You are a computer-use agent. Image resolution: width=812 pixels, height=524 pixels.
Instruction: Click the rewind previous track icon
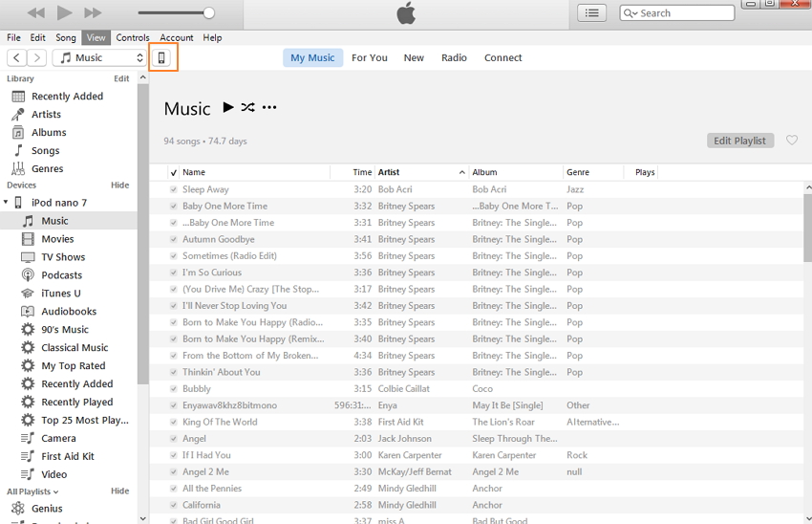pyautogui.click(x=35, y=13)
